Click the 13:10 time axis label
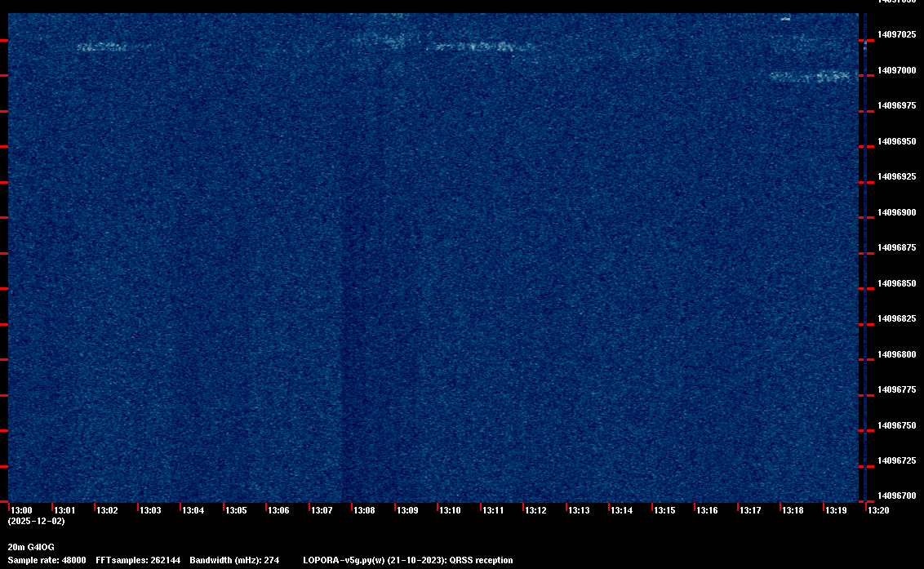Viewport: 924px width, 569px height. coord(450,510)
